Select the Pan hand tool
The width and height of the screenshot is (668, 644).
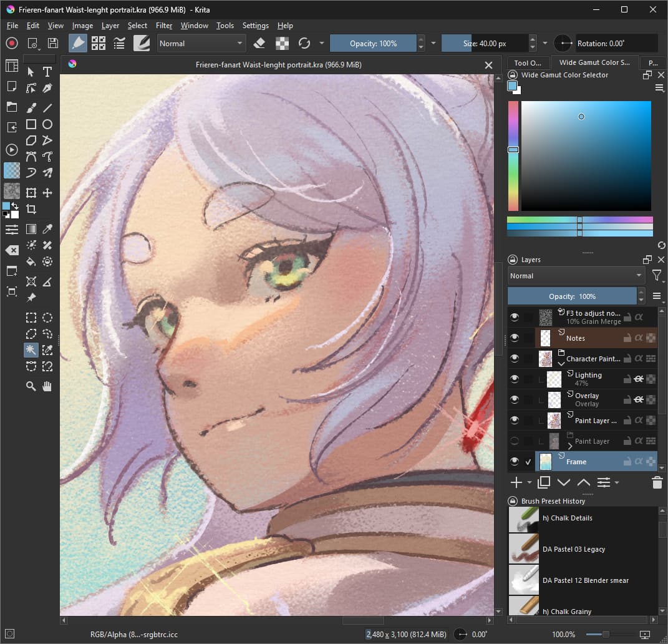click(47, 386)
